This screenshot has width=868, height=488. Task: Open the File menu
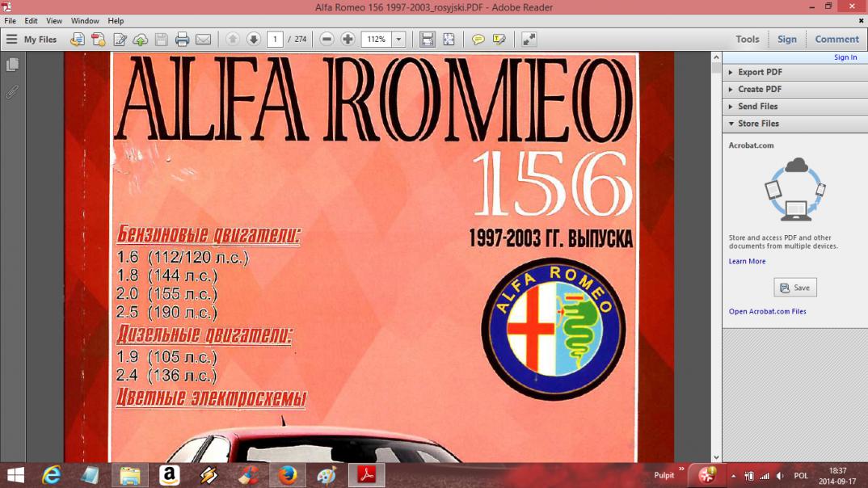point(10,20)
